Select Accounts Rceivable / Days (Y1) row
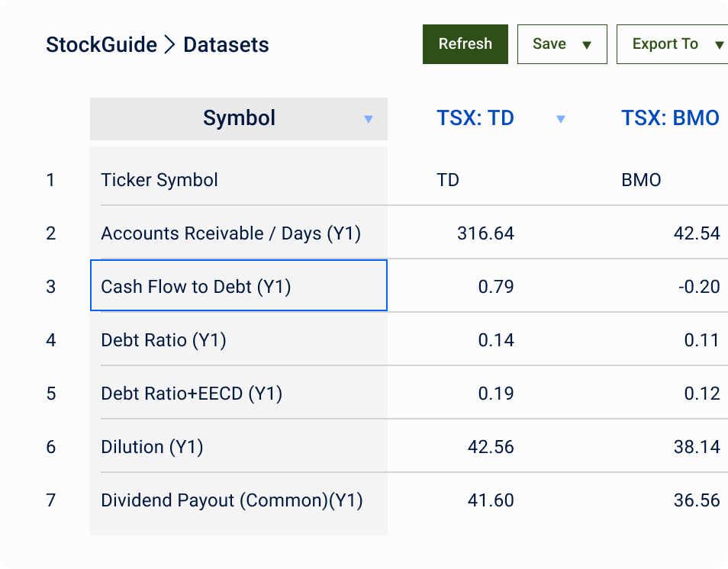 [230, 233]
